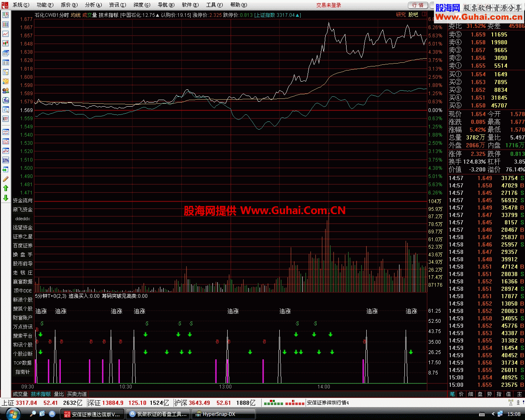Open 资金流向 in the side list
525x420 pixels.
(23, 201)
